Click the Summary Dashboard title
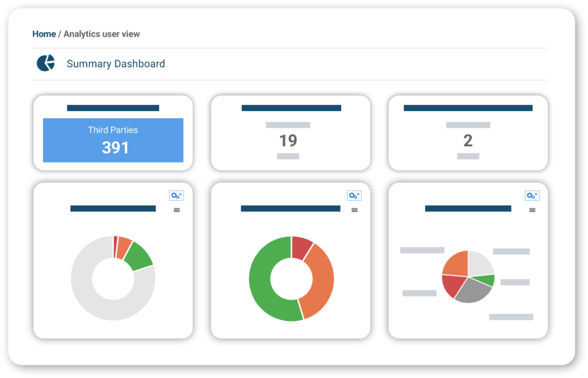588x378 pixels. point(115,64)
